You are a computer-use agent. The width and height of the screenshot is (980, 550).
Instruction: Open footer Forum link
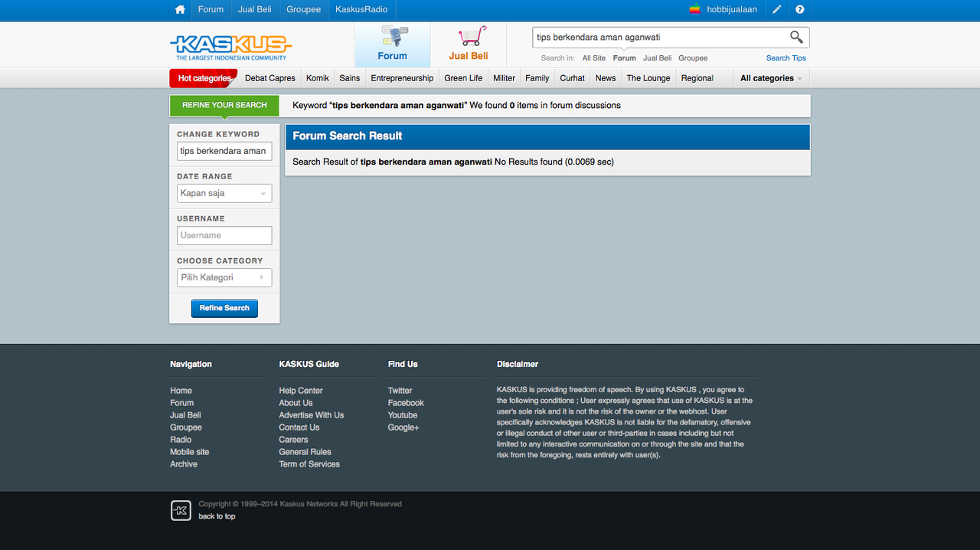[x=181, y=403]
